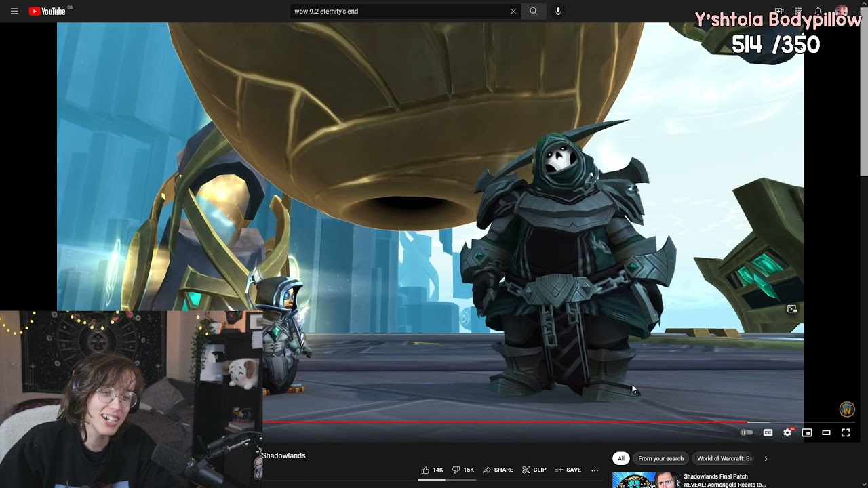Viewport: 868px width, 488px height.
Task: Open the more actions ellipsis menu
Action: pyautogui.click(x=595, y=470)
